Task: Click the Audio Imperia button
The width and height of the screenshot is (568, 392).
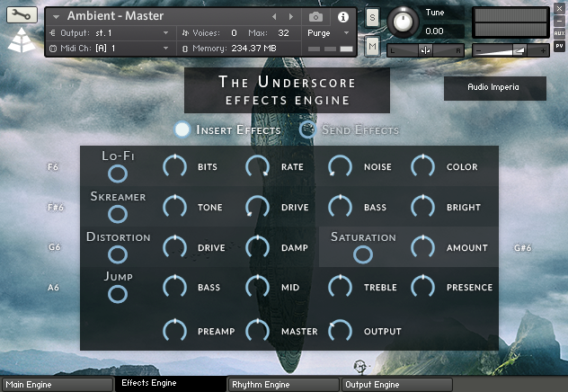Action: point(495,88)
